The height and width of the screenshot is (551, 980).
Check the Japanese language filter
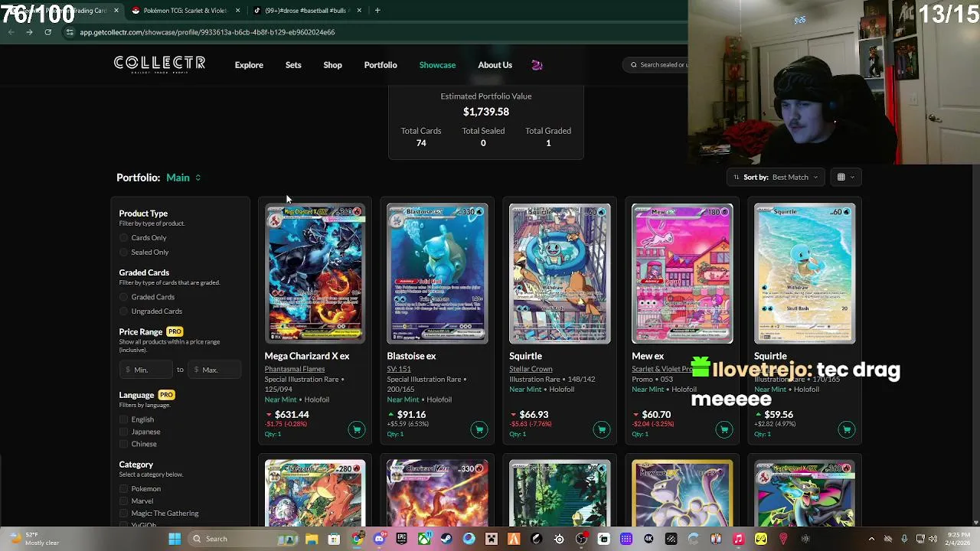click(124, 432)
